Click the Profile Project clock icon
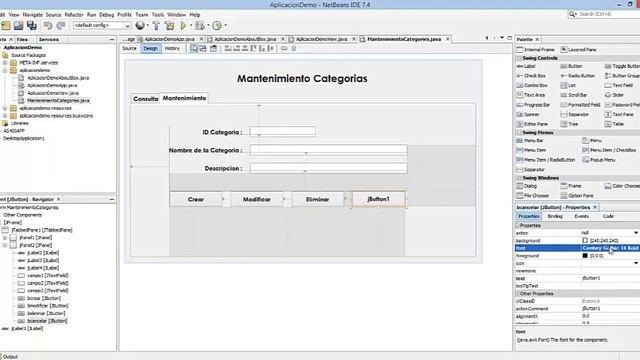The height and width of the screenshot is (360, 640). (x=217, y=25)
